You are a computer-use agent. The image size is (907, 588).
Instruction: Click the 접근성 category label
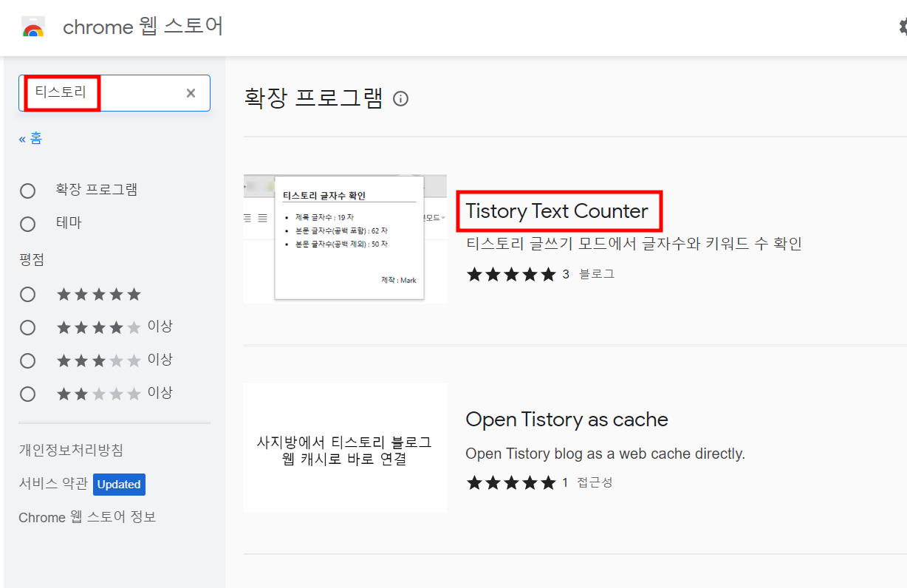coord(595,482)
